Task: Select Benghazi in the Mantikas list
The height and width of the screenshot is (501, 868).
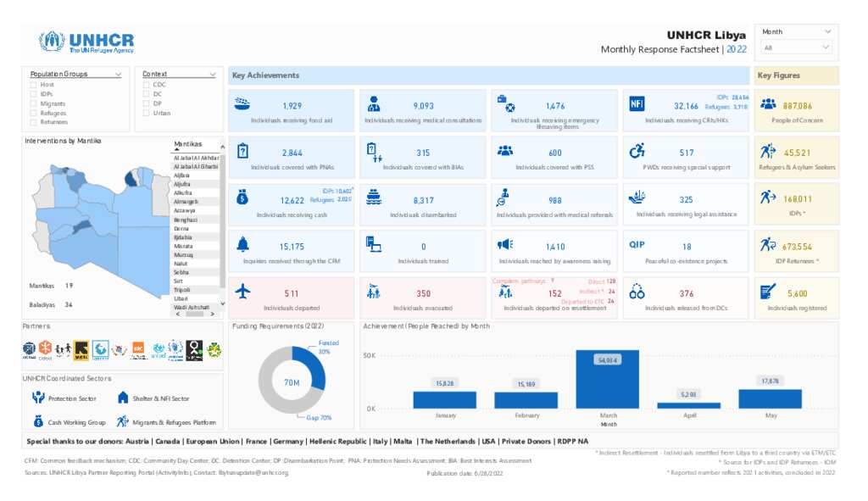Action: click(x=196, y=220)
